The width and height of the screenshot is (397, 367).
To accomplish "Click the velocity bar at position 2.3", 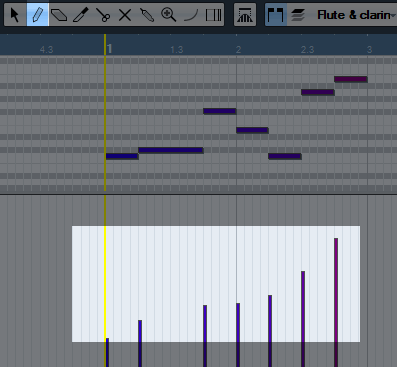I will [303, 319].
